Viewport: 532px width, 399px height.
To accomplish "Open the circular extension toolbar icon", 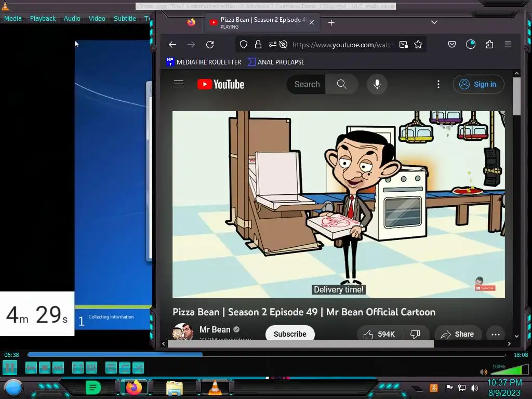I will click(471, 44).
